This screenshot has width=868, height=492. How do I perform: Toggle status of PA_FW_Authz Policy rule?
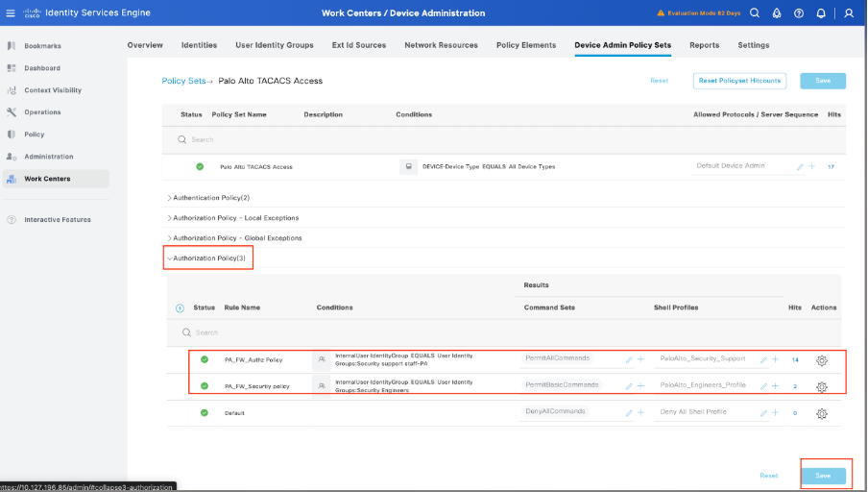(205, 359)
